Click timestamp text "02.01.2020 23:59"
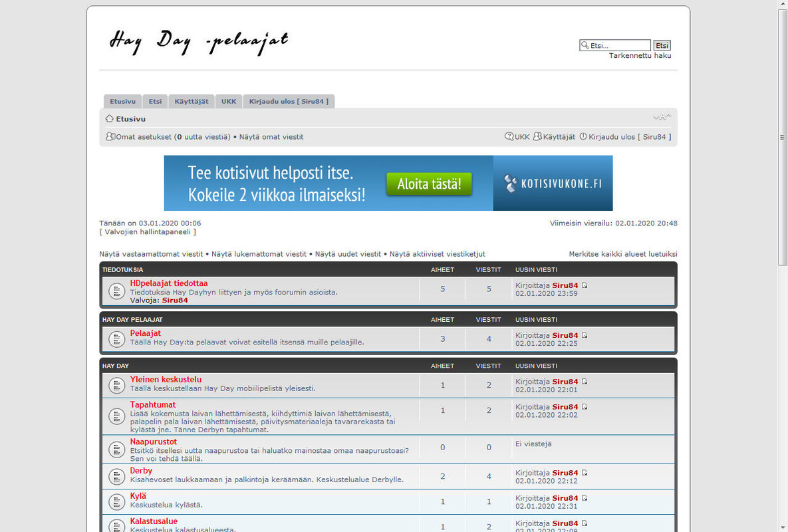 (546, 293)
